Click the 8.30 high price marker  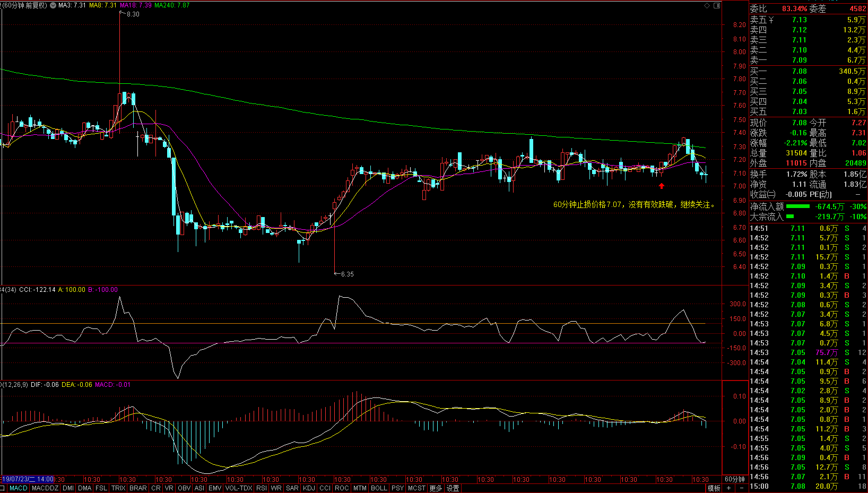pyautogui.click(x=133, y=14)
